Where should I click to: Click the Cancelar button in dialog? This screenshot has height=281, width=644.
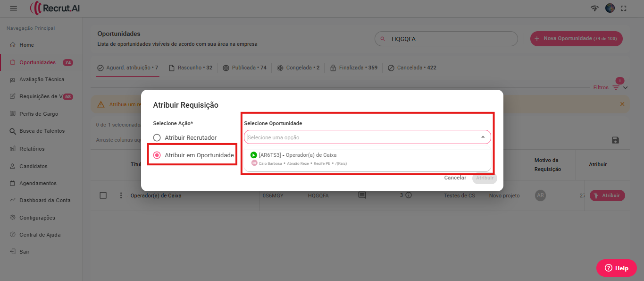tap(455, 178)
